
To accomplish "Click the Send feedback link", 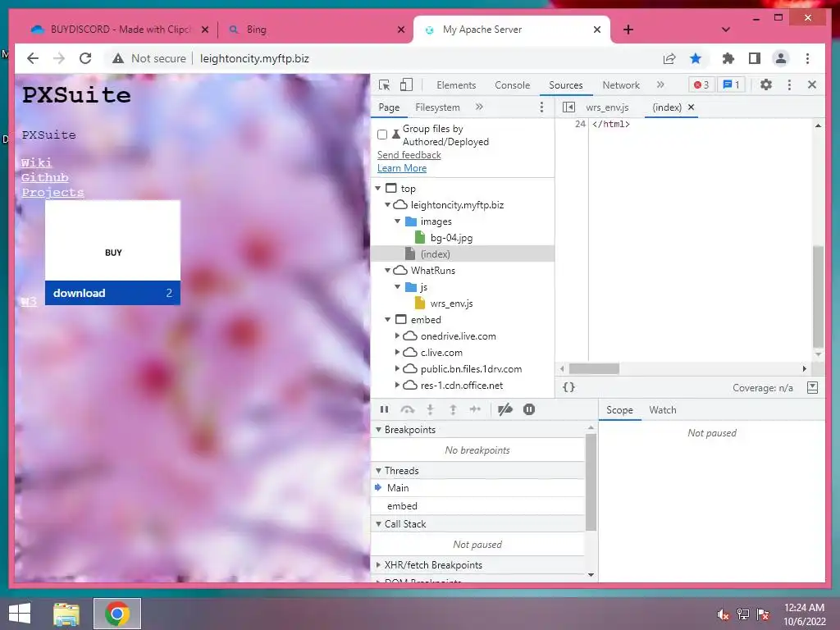I will [x=409, y=155].
